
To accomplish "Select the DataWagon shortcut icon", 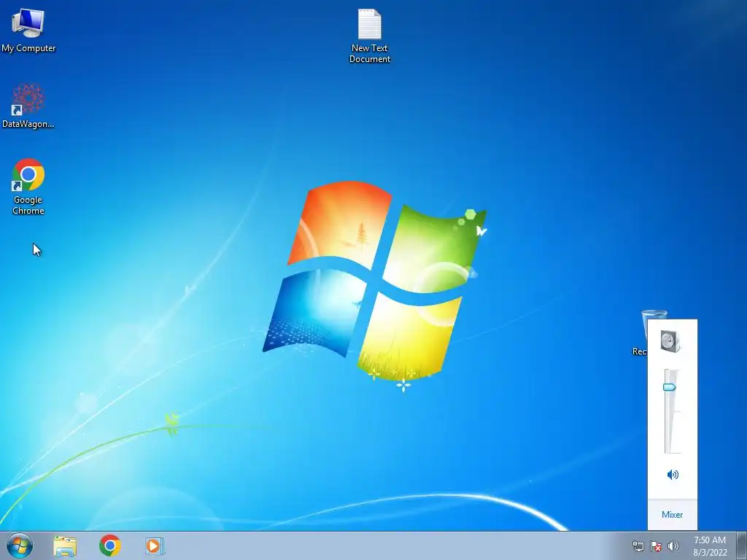I will 28,106.
